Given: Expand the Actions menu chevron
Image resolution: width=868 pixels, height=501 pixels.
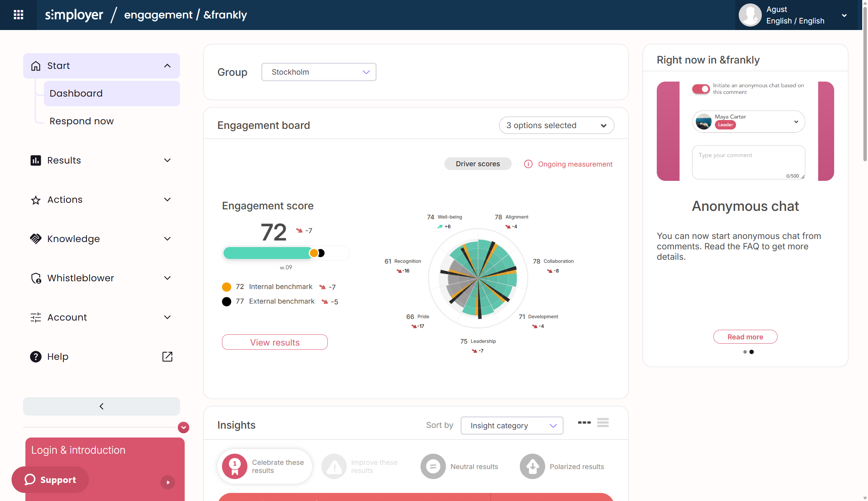Looking at the screenshot, I should (x=167, y=200).
